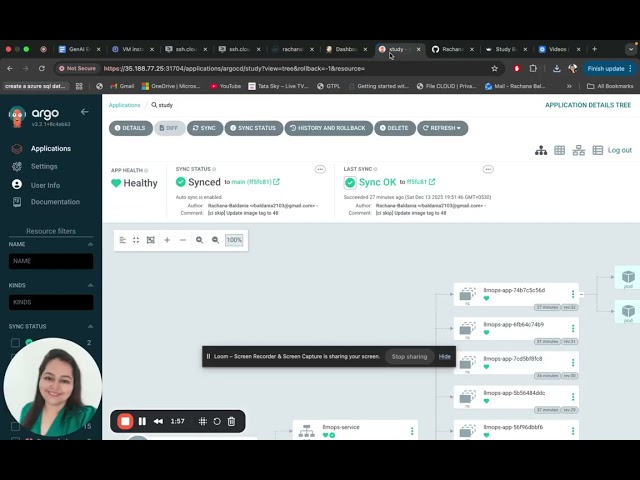Open HISTORY AND ROLLBACK
The height and width of the screenshot is (480, 640).
[x=329, y=128]
